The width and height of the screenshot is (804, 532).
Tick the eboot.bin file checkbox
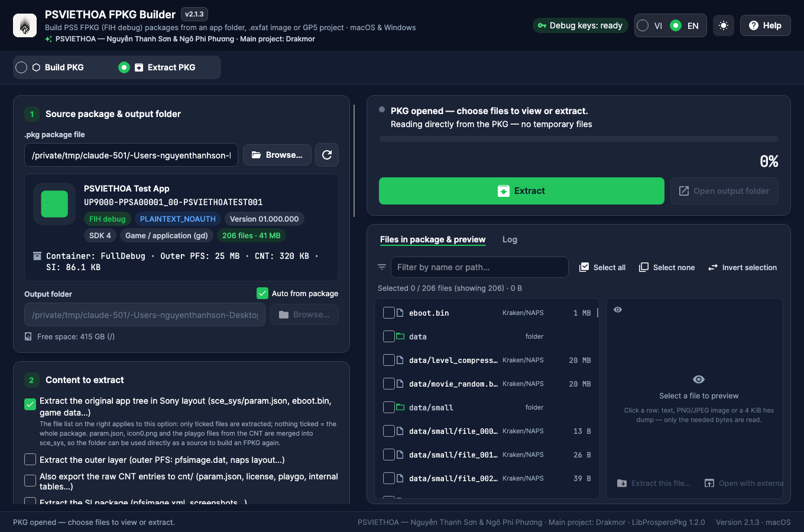tap(389, 313)
